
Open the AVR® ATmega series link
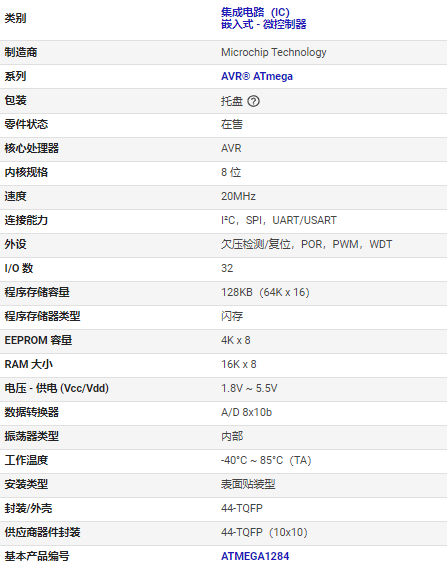click(257, 77)
